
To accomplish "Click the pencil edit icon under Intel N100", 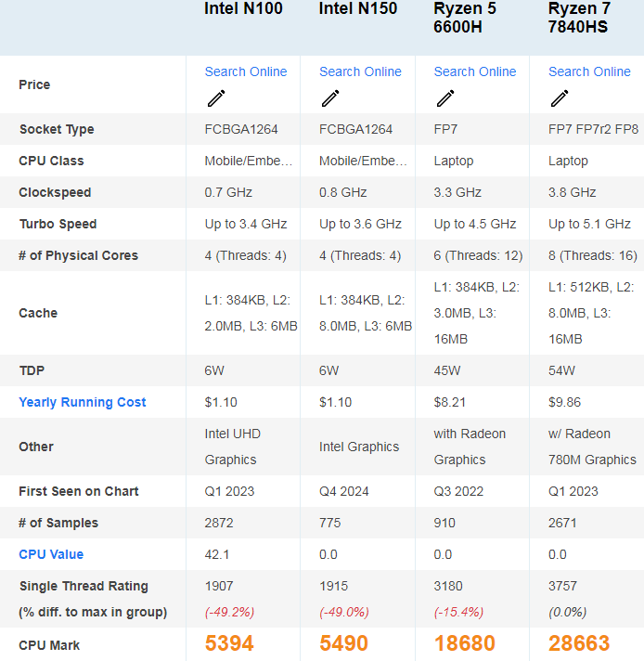I will (216, 98).
